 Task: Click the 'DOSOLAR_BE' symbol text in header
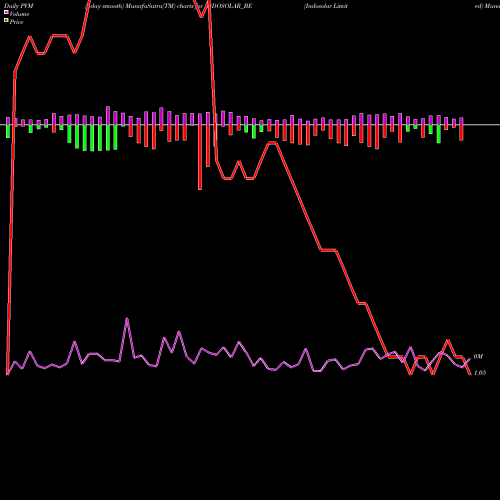pos(232,6)
